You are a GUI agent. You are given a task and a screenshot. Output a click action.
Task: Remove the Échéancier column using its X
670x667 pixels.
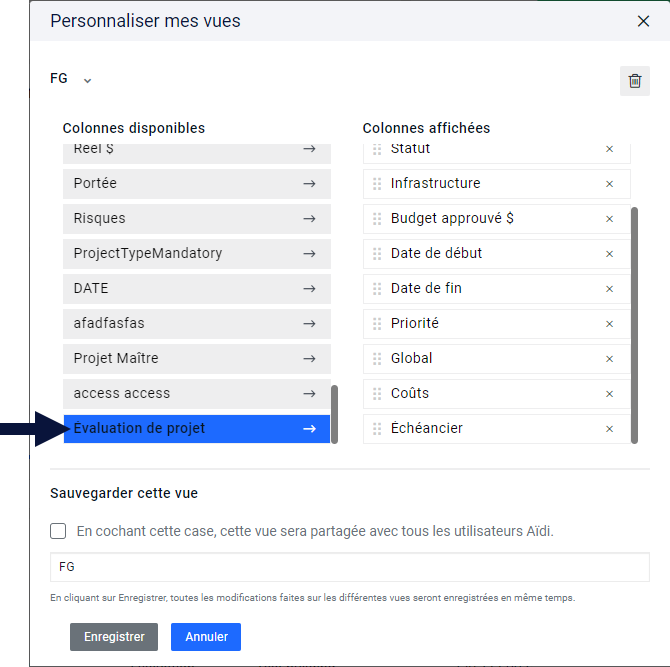(609, 429)
